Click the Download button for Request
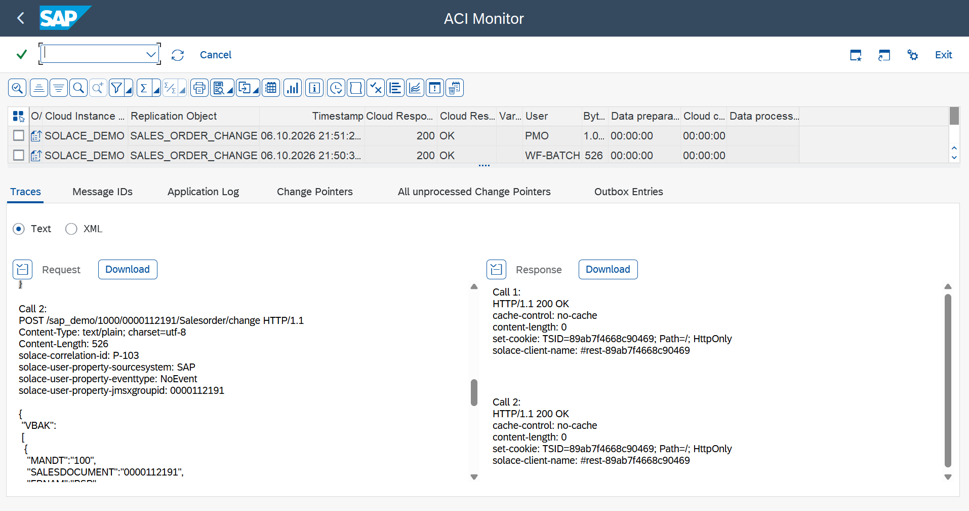969x511 pixels. pyautogui.click(x=127, y=269)
